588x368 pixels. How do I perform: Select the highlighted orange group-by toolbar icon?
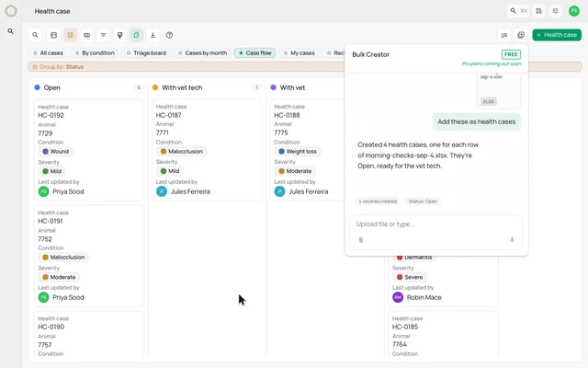pos(70,35)
